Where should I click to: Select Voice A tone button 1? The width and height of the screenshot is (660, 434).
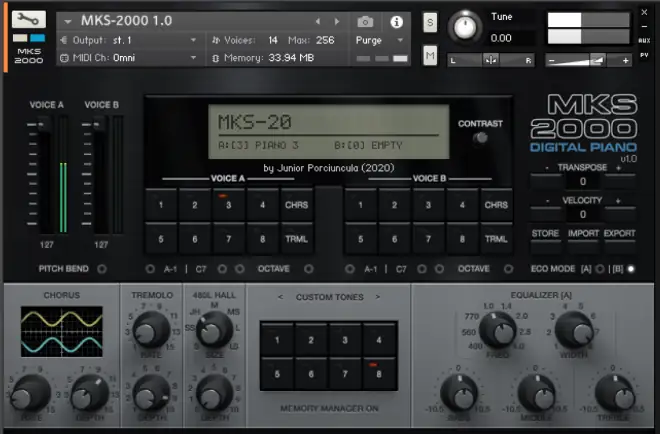161,205
